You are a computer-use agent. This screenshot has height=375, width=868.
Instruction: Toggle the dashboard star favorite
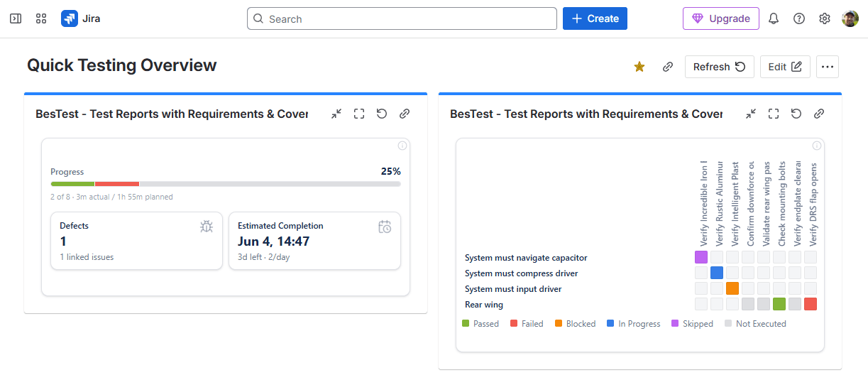(639, 67)
